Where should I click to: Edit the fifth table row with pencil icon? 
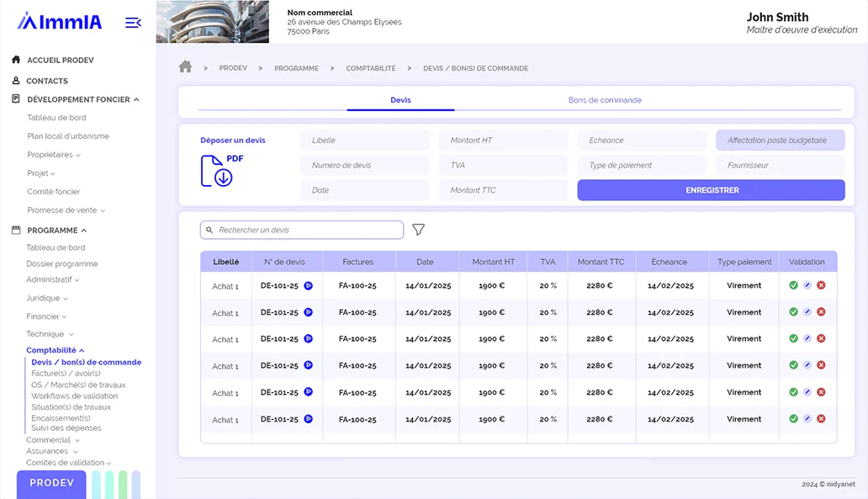(807, 392)
